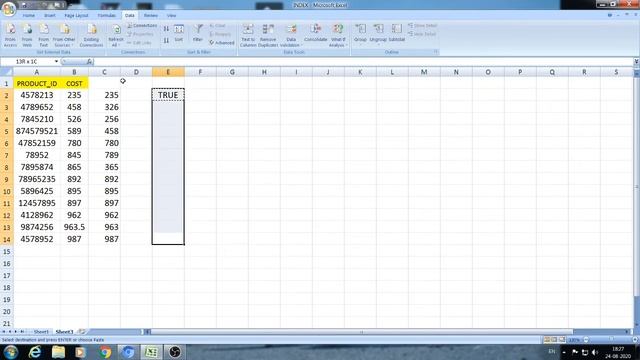Click Edit Links in Connections group
The height and width of the screenshot is (360, 640).
pyautogui.click(x=140, y=43)
